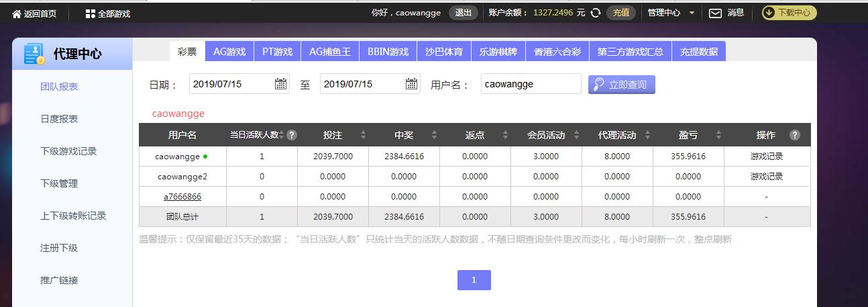Open 上下级转账记录 in sidebar
Viewport: 868px width, 307px height.
coord(73,216)
